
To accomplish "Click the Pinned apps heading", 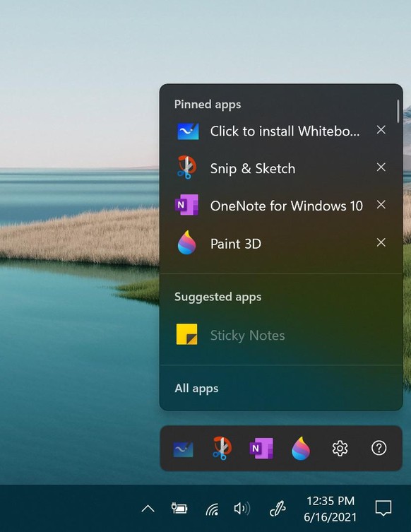I will tap(208, 105).
